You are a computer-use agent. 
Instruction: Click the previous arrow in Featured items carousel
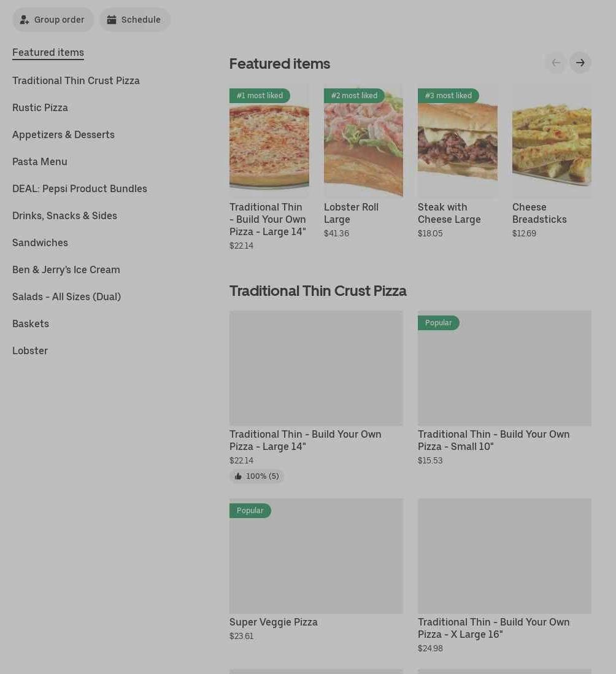tap(555, 63)
